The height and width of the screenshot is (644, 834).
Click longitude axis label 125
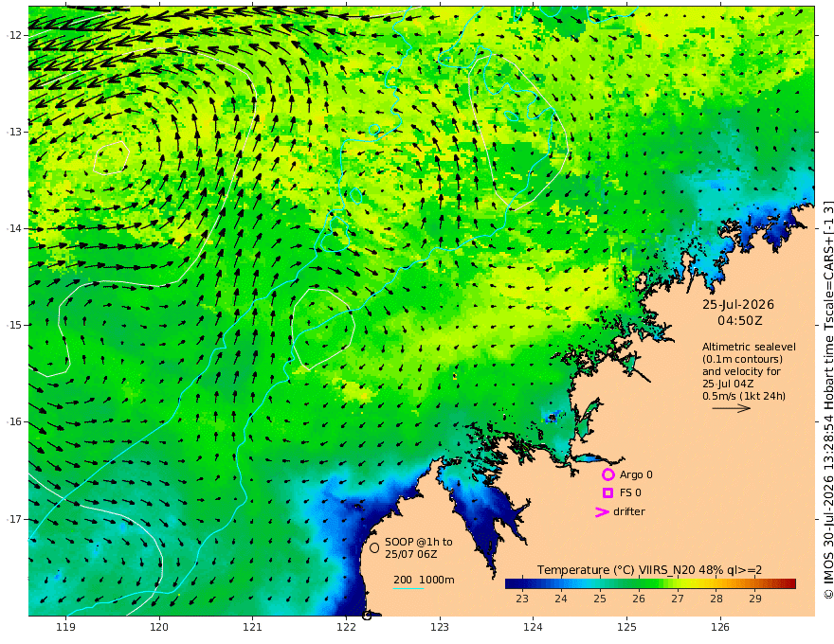(x=627, y=628)
